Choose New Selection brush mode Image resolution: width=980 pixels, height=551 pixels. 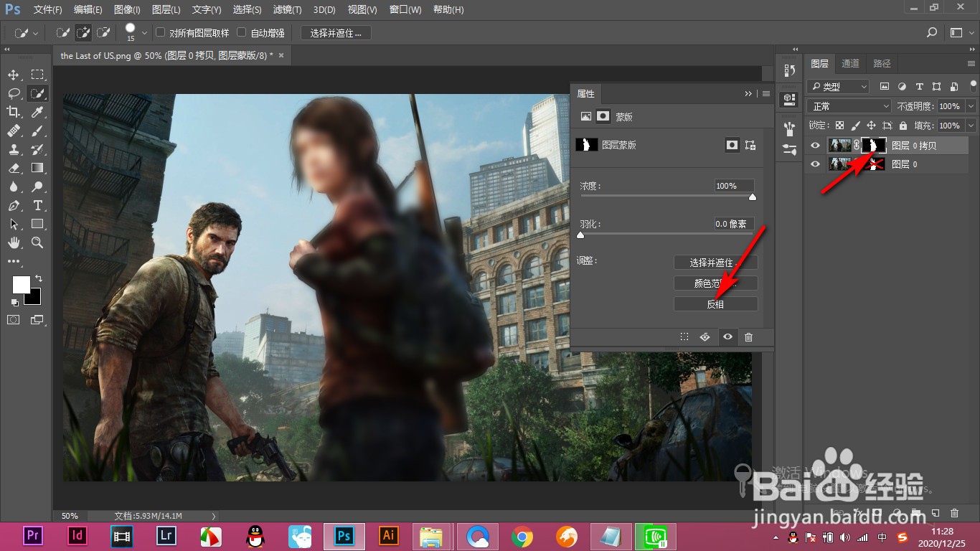click(63, 32)
